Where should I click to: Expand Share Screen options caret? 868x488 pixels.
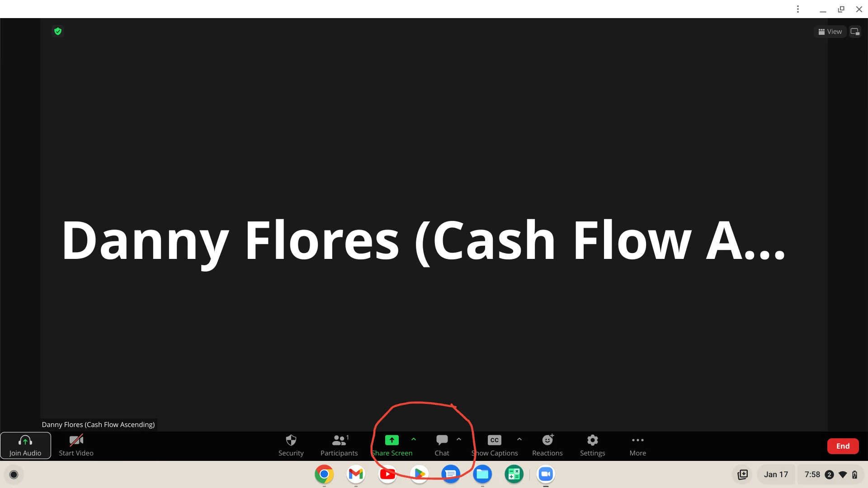coord(414,439)
